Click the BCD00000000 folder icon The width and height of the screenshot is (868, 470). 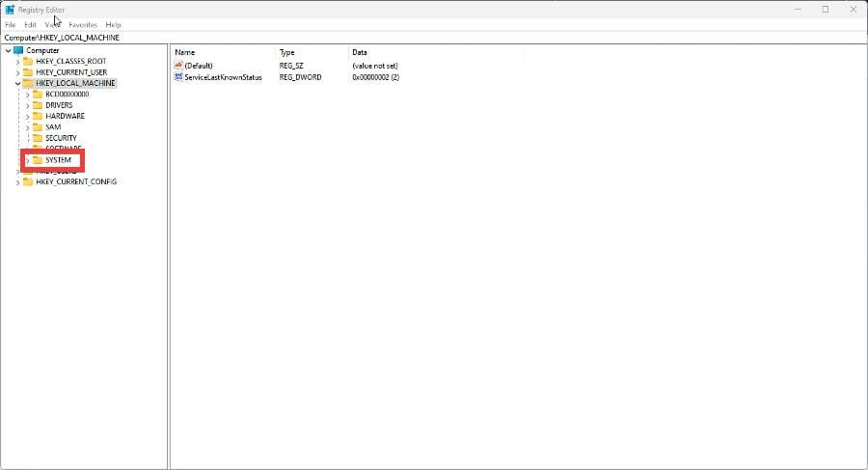[x=38, y=95]
